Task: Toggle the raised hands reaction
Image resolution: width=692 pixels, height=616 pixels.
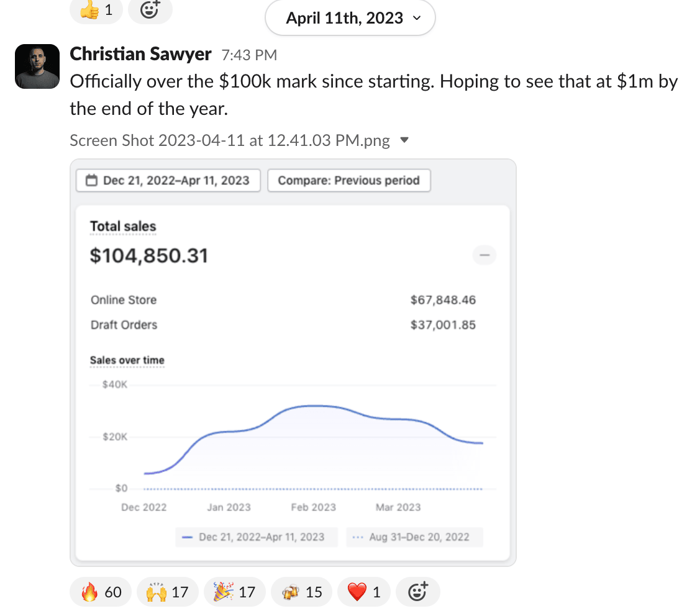Action: point(167,592)
